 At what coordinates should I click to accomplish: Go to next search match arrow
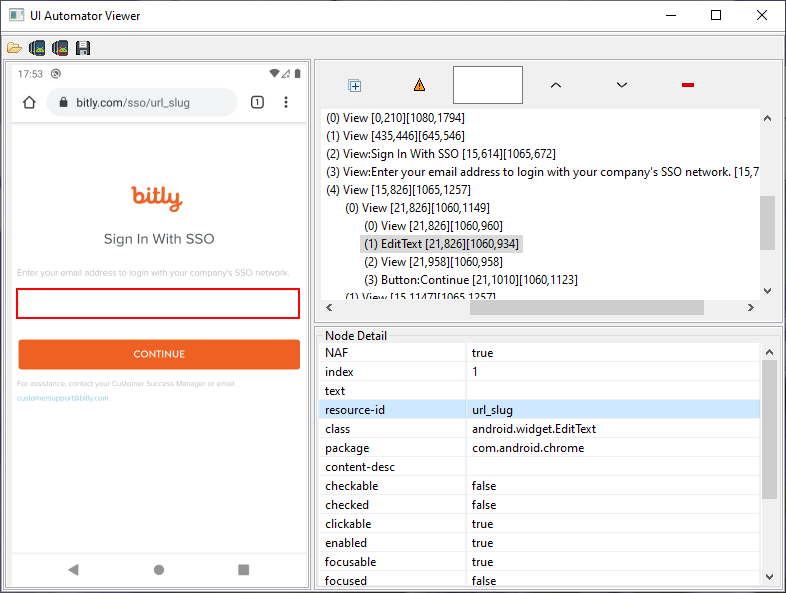pyautogui.click(x=622, y=85)
